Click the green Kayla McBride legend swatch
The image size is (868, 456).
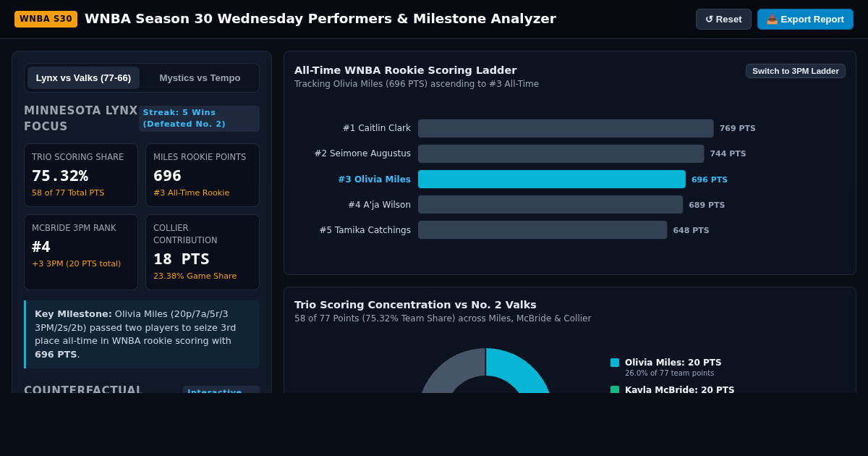tap(615, 389)
